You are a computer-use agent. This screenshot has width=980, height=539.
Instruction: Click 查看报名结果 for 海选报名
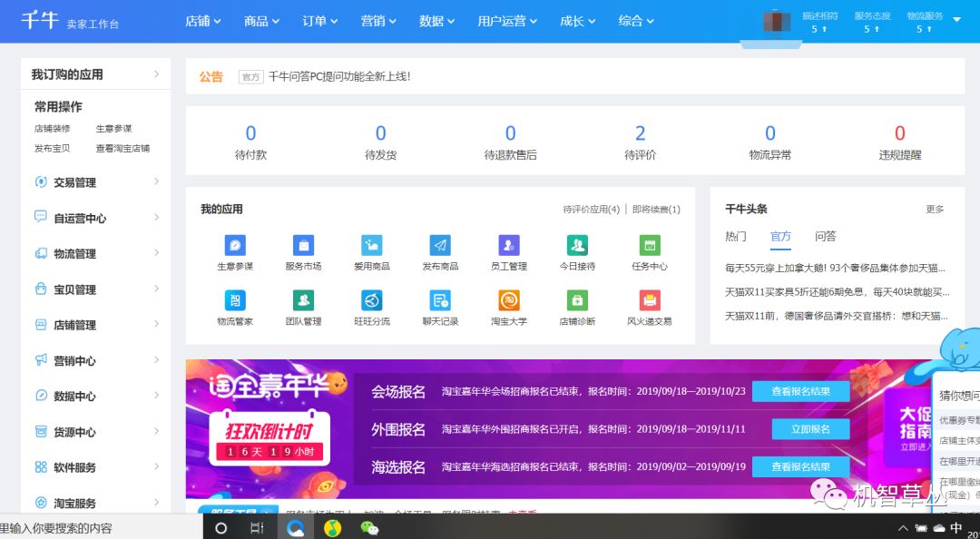tap(800, 466)
